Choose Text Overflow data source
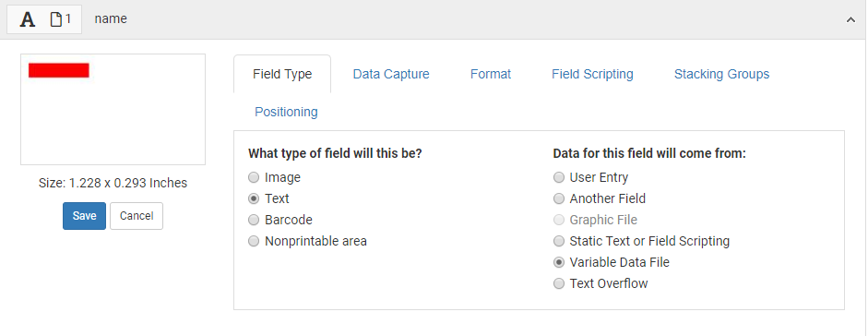This screenshot has width=868, height=336. tap(559, 284)
